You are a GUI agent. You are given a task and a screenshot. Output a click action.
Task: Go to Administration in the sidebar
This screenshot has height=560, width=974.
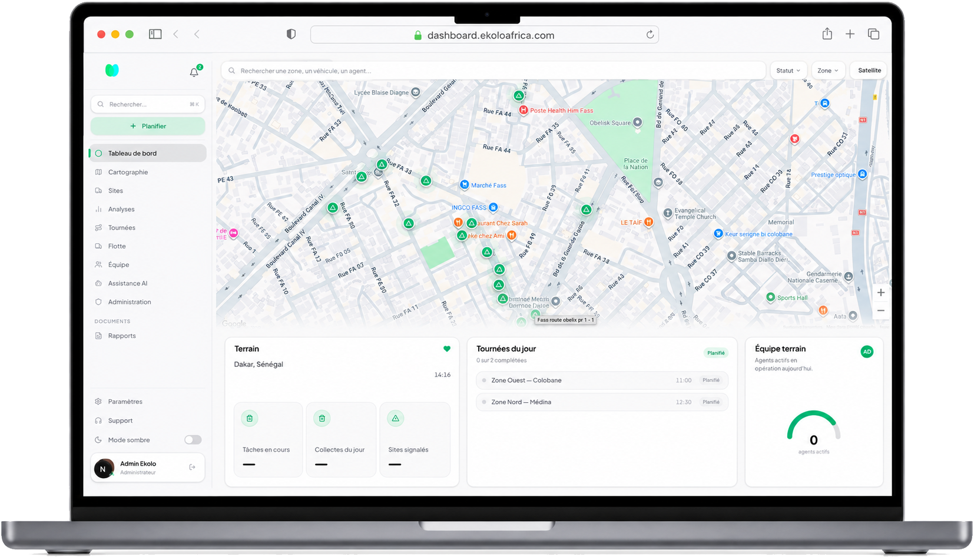click(x=148, y=302)
